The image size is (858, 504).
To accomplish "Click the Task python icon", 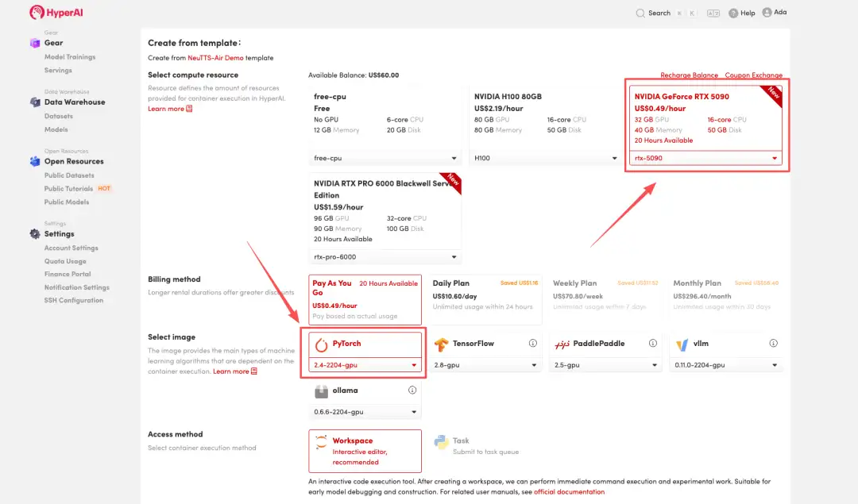I will 441,442.
